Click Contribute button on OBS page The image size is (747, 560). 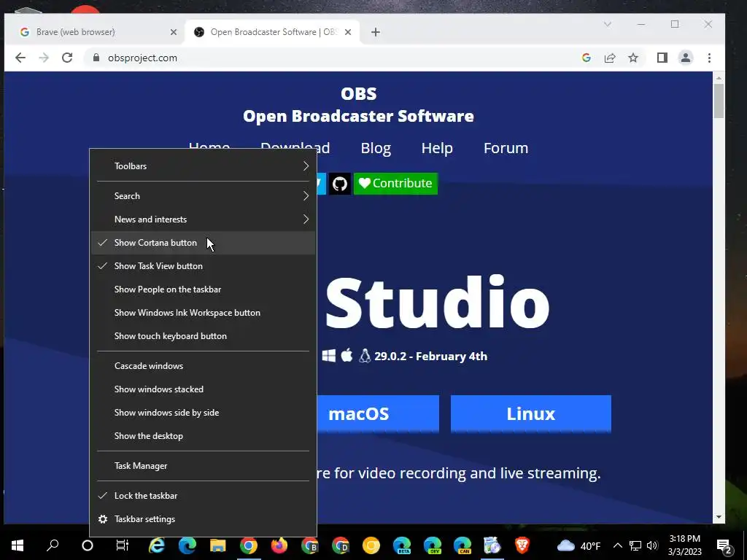(x=395, y=183)
